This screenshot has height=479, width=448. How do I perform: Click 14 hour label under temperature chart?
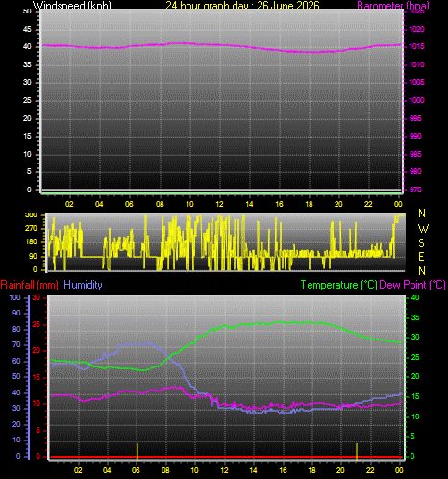[253, 470]
